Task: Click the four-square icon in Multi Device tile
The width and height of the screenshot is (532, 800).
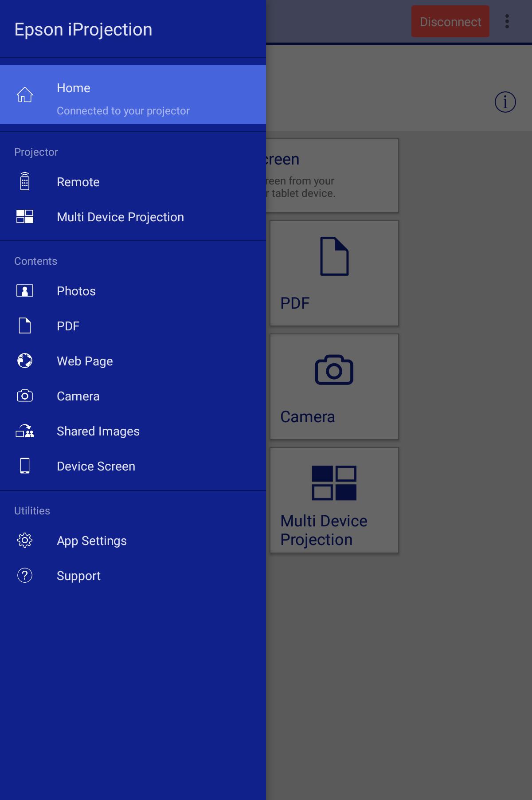Action: pos(334,483)
